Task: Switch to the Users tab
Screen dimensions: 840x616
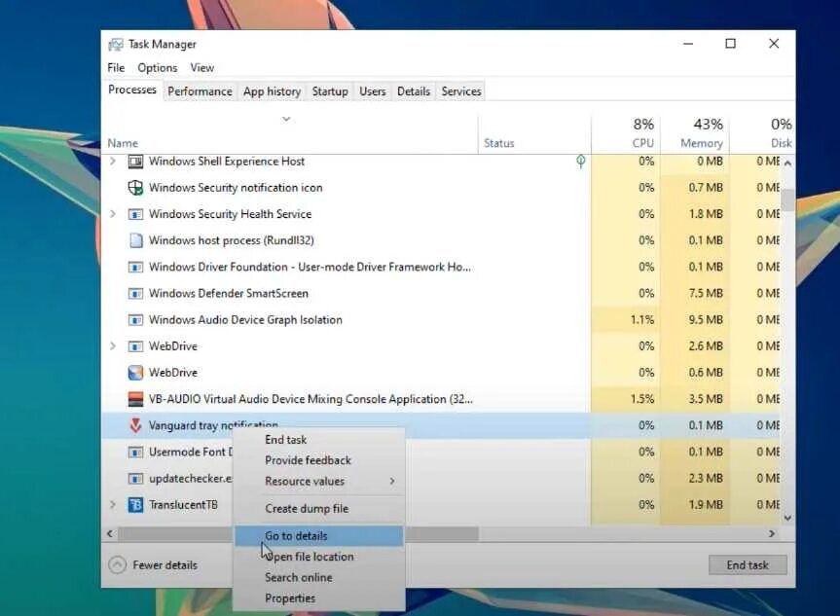Action: (x=373, y=91)
